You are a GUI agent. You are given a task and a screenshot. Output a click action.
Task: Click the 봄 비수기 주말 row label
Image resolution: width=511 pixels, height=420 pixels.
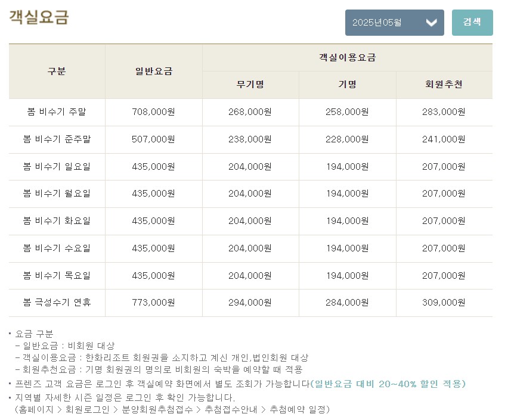(x=57, y=111)
